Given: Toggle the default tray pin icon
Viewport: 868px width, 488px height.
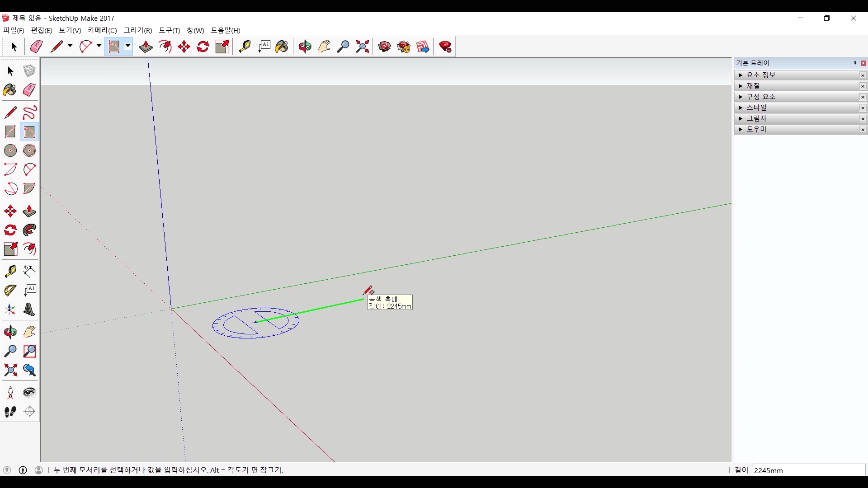Looking at the screenshot, I should coord(854,63).
